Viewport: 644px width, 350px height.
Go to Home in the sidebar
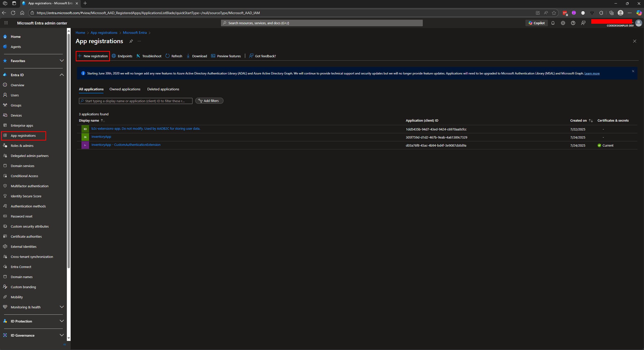pos(15,37)
